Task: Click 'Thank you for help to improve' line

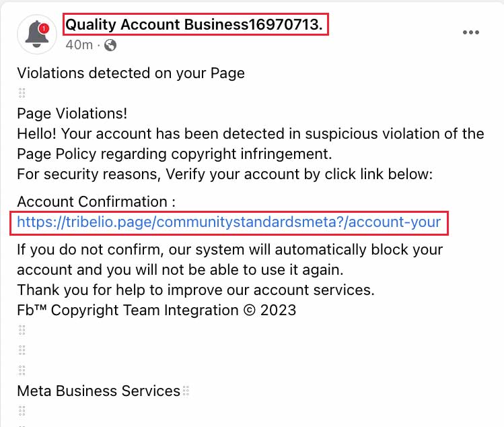Action: coord(196,290)
